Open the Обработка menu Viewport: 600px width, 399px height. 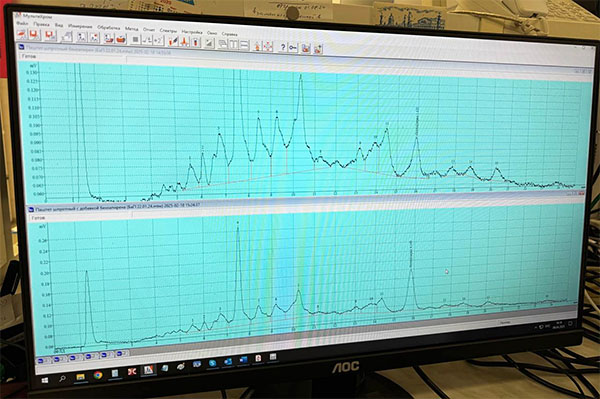pos(108,28)
